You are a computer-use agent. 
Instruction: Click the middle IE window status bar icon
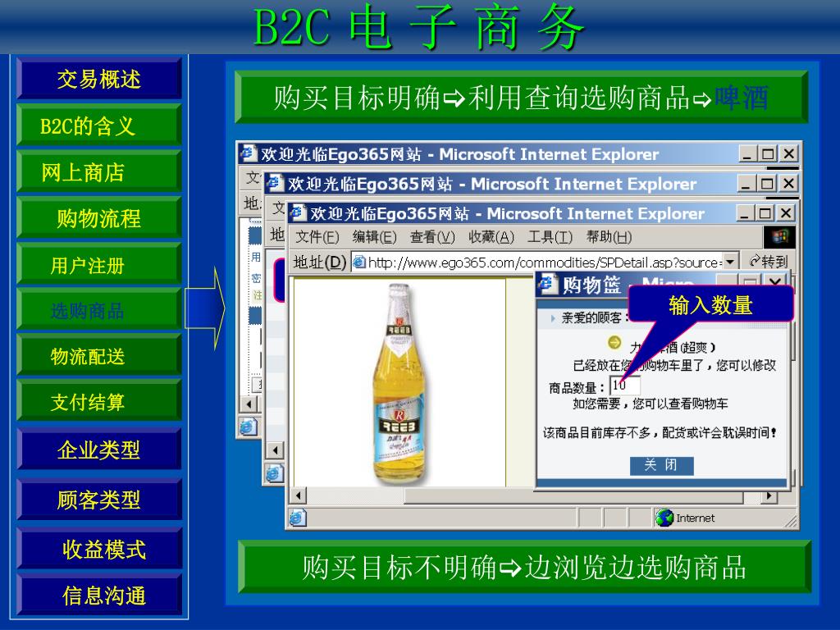pyautogui.click(x=274, y=473)
